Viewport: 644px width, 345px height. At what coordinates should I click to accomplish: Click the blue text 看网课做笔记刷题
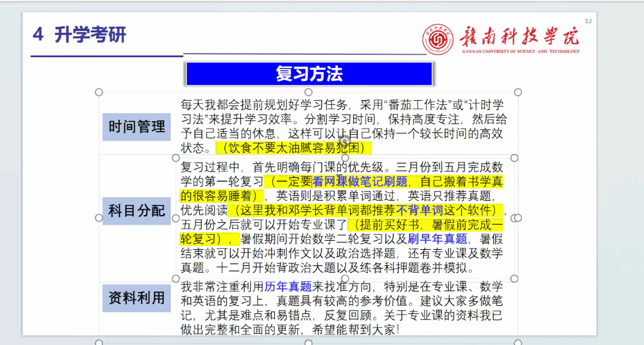(x=359, y=181)
